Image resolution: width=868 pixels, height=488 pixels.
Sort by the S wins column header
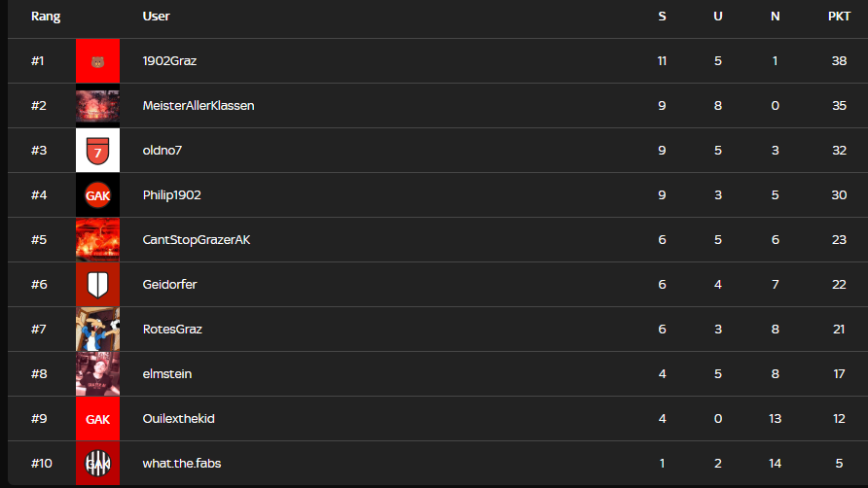tap(662, 17)
